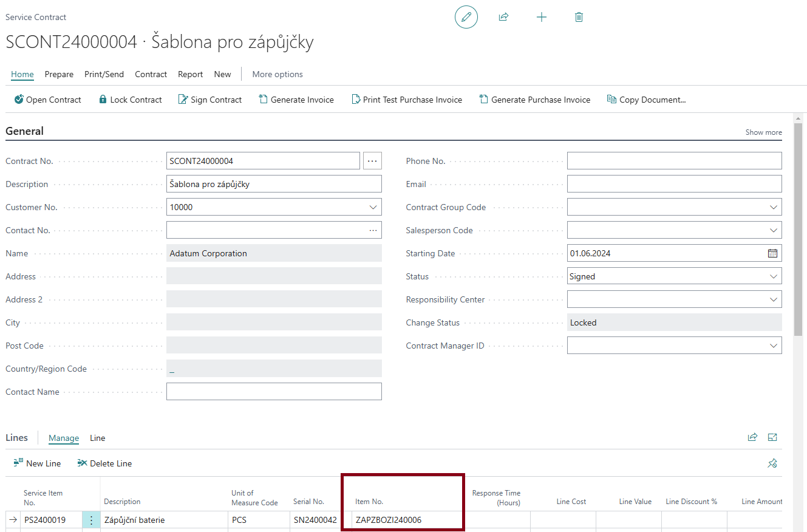Click Generate Invoice action
807x532 pixels.
click(296, 100)
